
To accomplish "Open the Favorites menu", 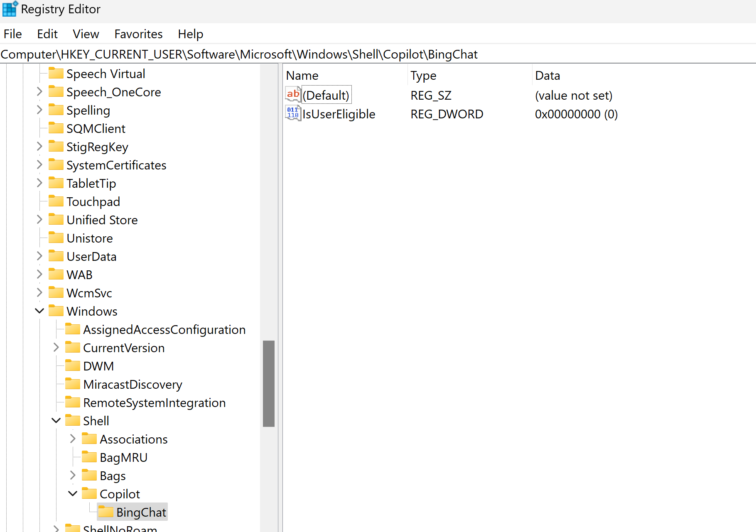I will coord(138,34).
